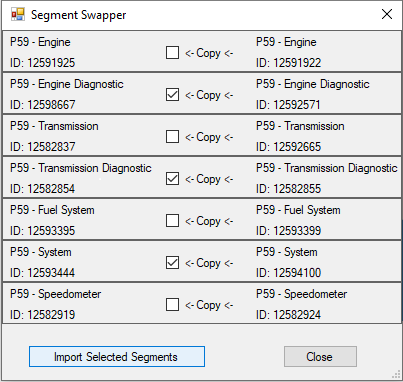Select the Speedometer segment copy checkbox
Viewport: 403px width, 382px height.
point(172,305)
